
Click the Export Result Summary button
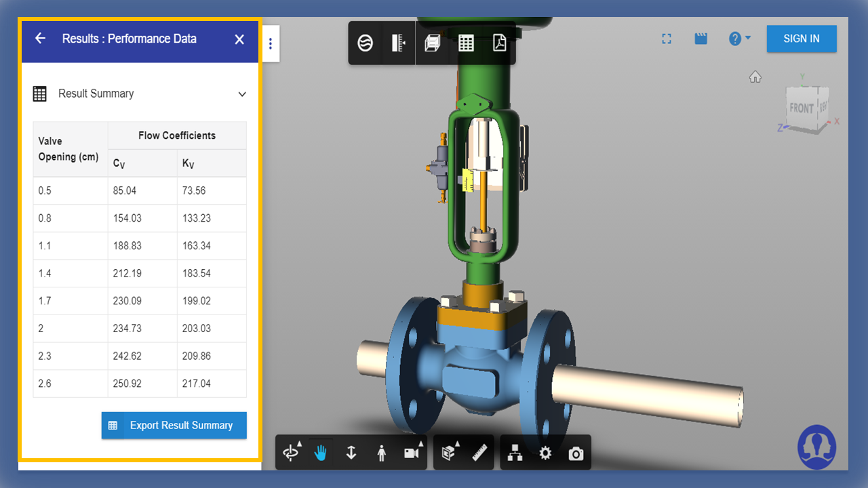pyautogui.click(x=174, y=426)
